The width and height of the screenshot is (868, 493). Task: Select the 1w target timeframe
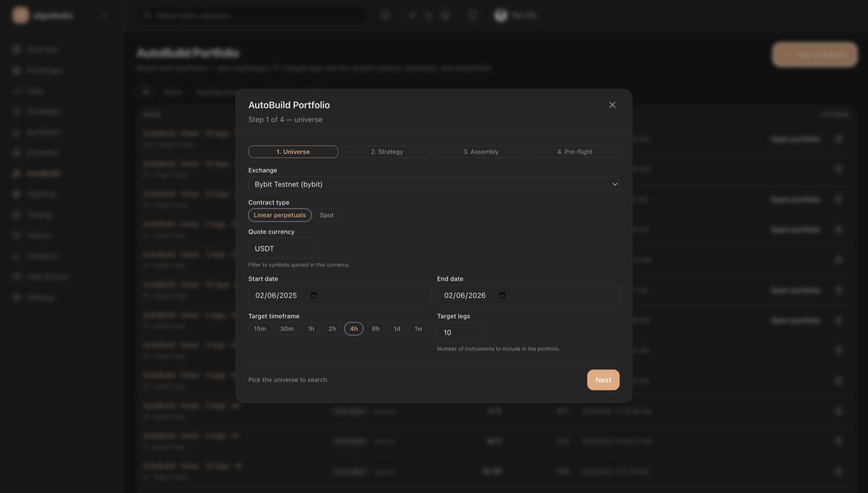418,329
